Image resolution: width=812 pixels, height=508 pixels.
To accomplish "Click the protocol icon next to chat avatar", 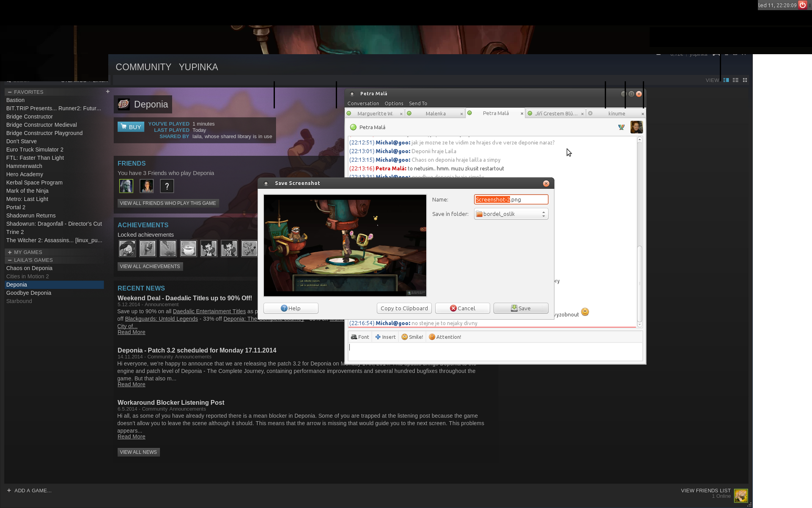I will pyautogui.click(x=621, y=127).
